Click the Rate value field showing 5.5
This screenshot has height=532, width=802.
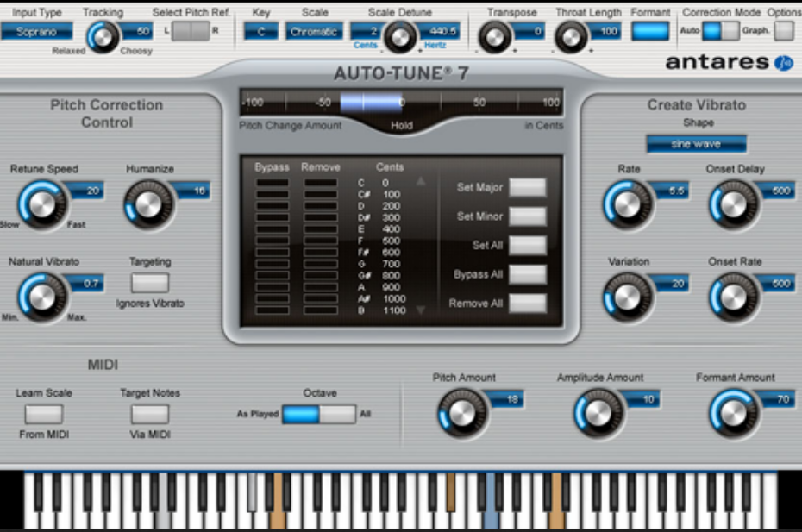click(672, 191)
